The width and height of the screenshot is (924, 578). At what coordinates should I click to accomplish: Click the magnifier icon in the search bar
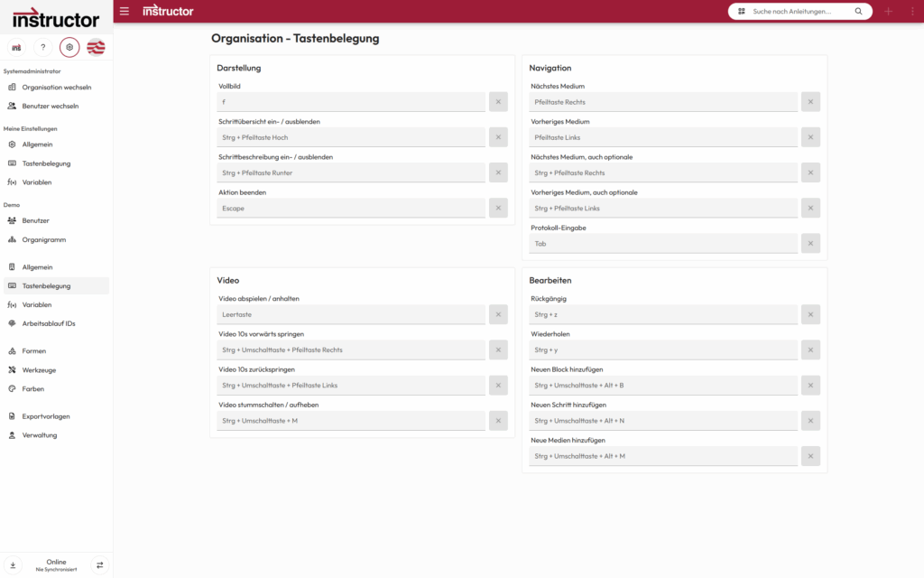point(858,11)
